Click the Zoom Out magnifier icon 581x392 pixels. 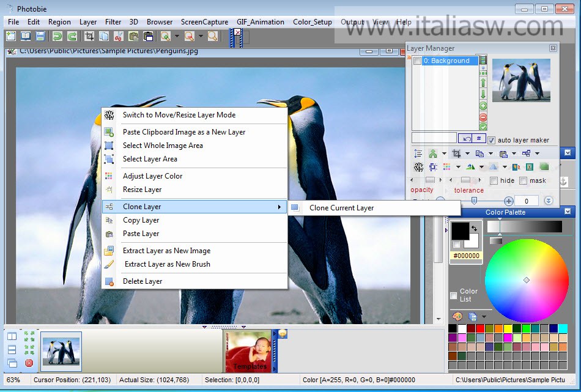coord(190,36)
